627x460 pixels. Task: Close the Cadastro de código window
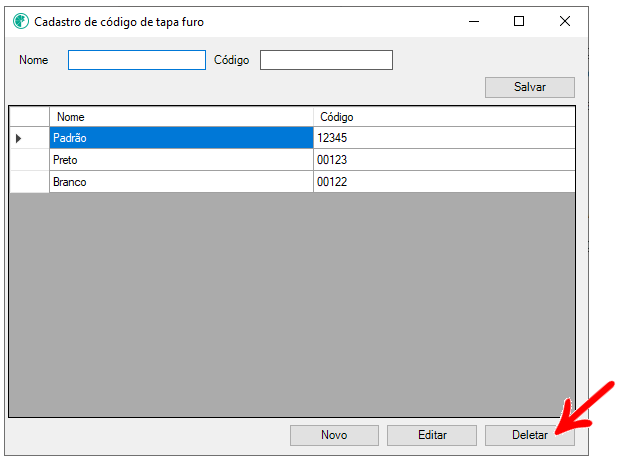tap(565, 21)
